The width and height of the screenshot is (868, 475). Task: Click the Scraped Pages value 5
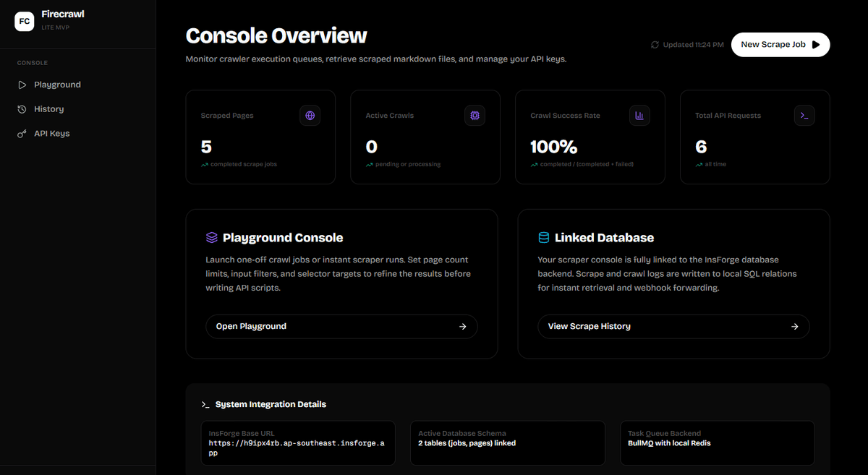pyautogui.click(x=206, y=147)
